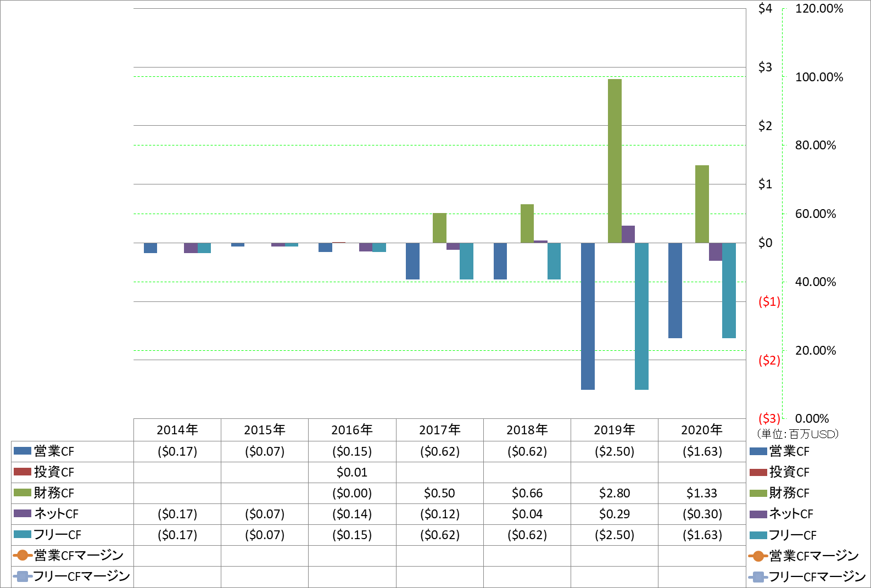The height and width of the screenshot is (588, 871).
Task: Click the 2015年 column header
Action: (265, 430)
